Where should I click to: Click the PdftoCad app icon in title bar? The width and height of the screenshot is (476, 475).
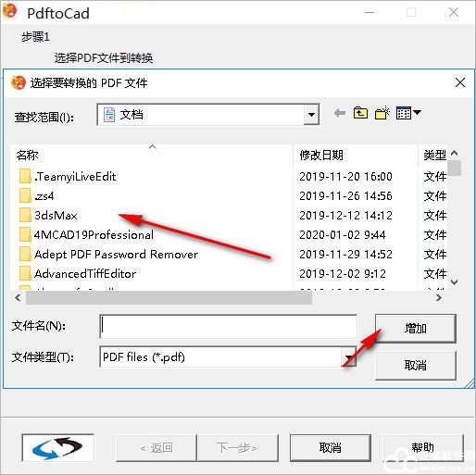[9, 12]
